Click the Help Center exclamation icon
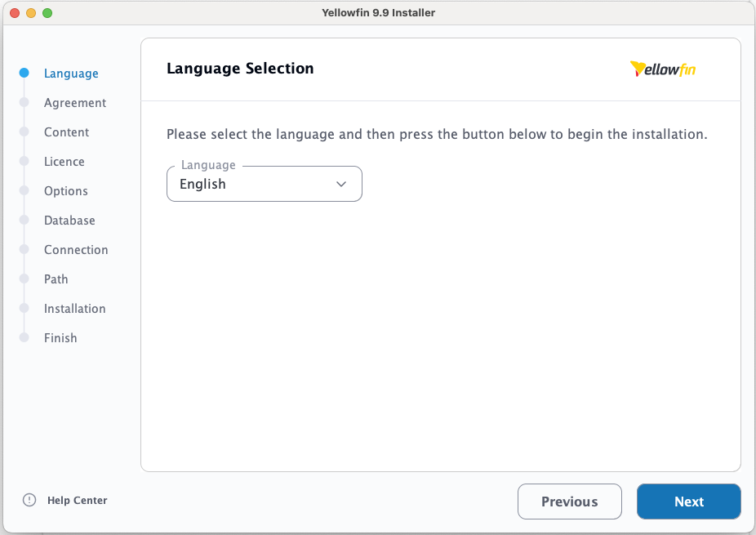756x535 pixels. point(29,500)
